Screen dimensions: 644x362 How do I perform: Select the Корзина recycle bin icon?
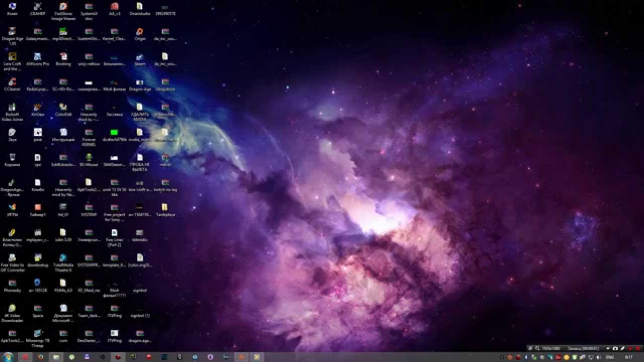(x=12, y=159)
